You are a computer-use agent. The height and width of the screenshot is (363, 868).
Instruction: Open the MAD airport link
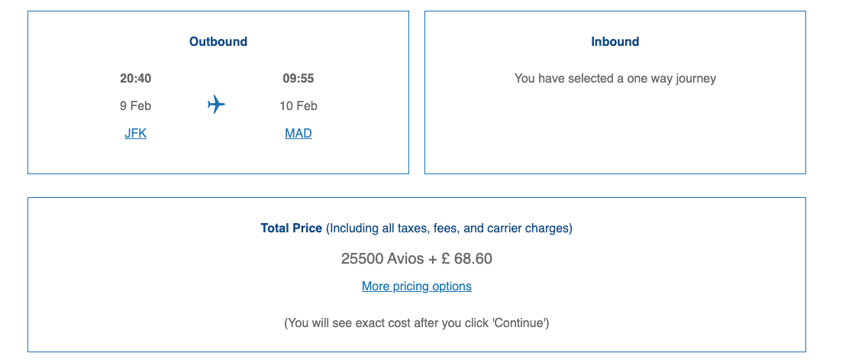tap(298, 133)
